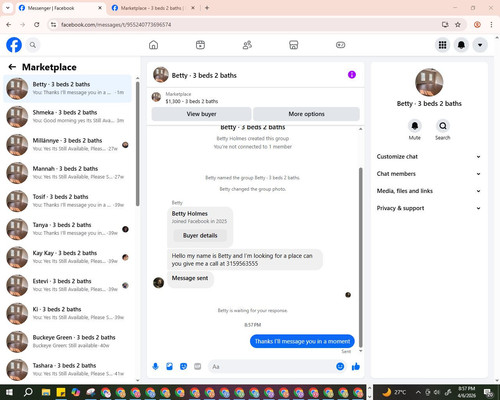The height and width of the screenshot is (400, 500).
Task: Click the large group photo in right panel
Action: pyautogui.click(x=429, y=82)
